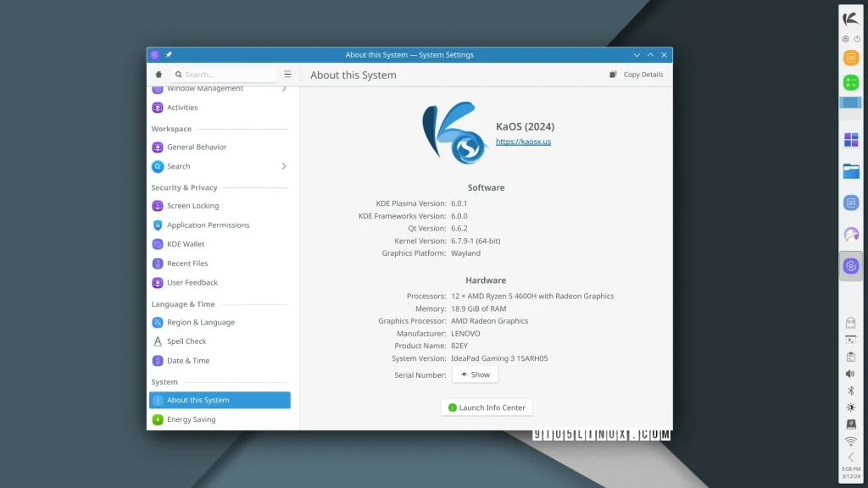Click the Application Permissions shield icon
868x488 pixels.
158,225
